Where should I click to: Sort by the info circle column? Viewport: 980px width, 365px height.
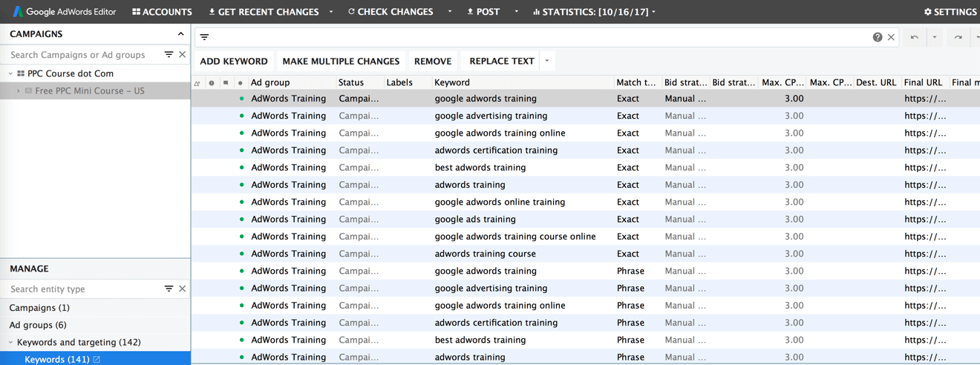212,83
